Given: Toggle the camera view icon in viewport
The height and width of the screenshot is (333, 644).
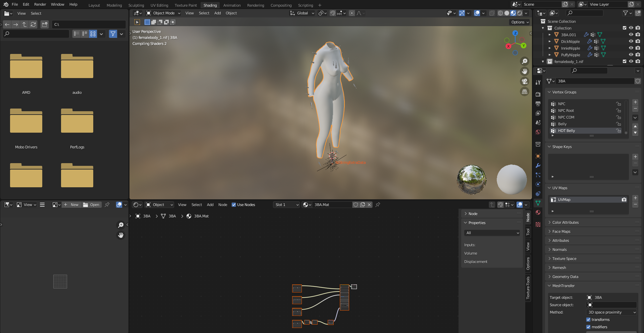Looking at the screenshot, I should [525, 81].
